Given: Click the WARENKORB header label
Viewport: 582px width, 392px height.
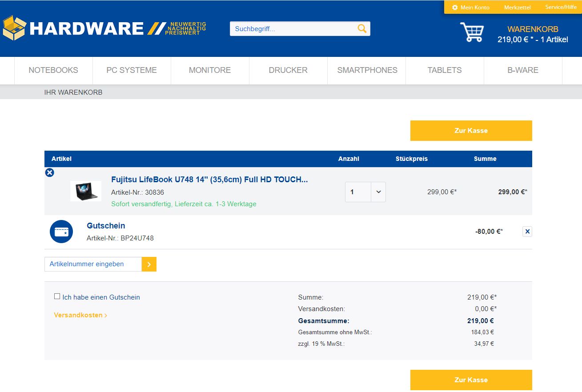Looking at the screenshot, I should pos(533,29).
